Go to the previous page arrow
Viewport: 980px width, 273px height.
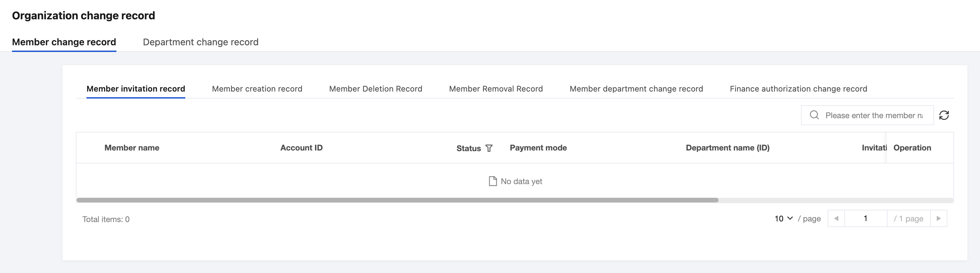pyautogui.click(x=836, y=218)
